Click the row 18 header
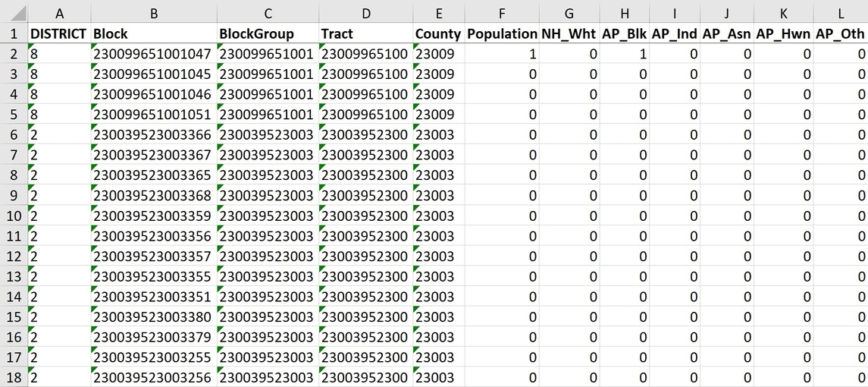The image size is (868, 387). pos(14,377)
